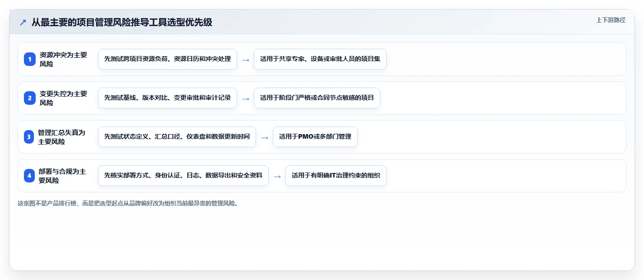Click the number 4 badge for 部署与合规
This screenshot has width=644, height=280.
point(29,176)
